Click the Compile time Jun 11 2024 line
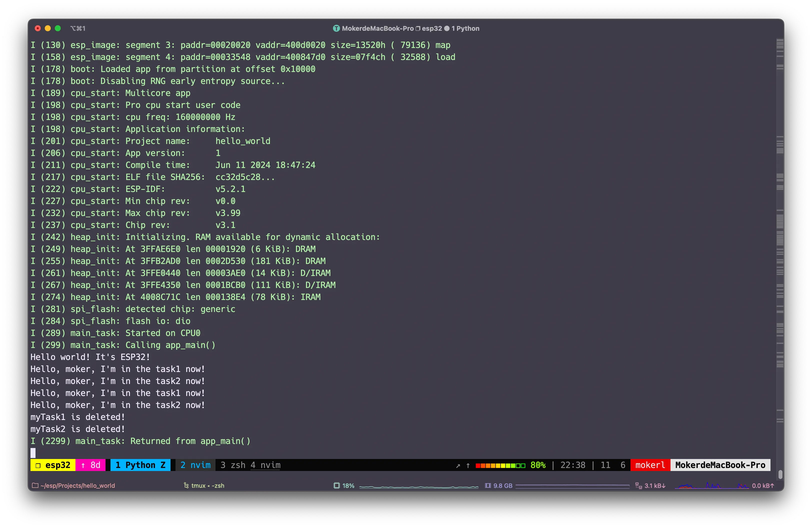Viewport: 812px width, 528px height. point(173,165)
